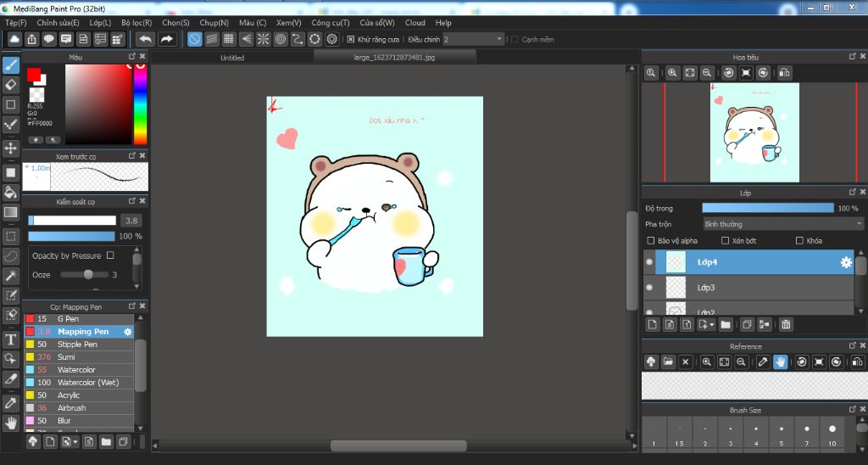
Task: Open Lớp4 layer settings gear
Action: [846, 262]
